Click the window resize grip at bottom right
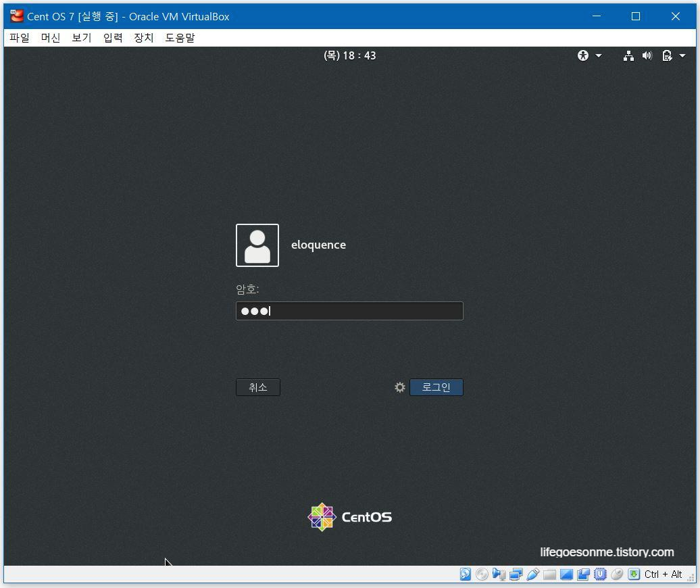Image resolution: width=700 pixels, height=588 pixels. coord(691,578)
